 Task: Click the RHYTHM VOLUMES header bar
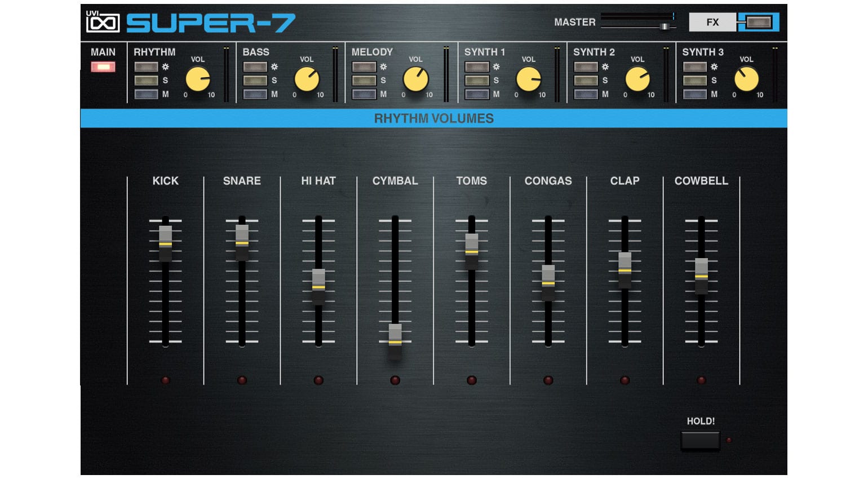pos(434,118)
